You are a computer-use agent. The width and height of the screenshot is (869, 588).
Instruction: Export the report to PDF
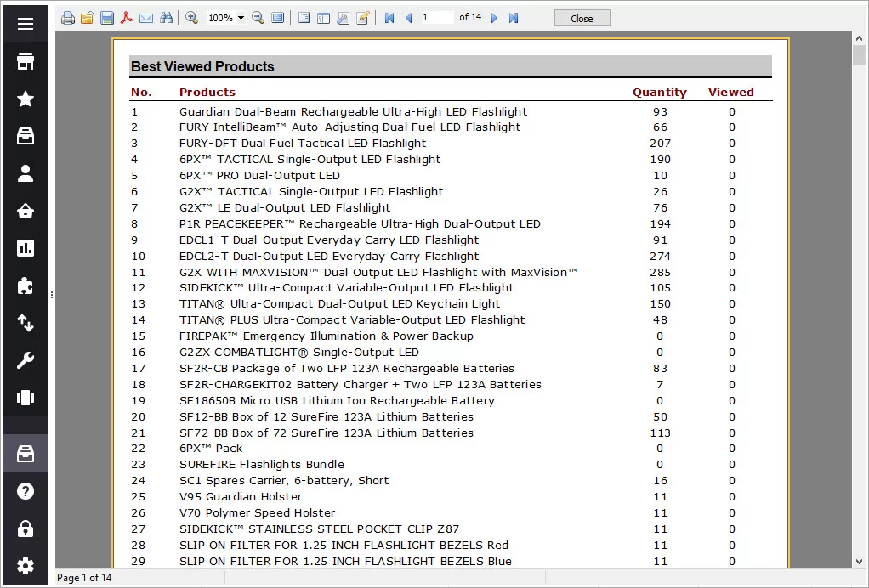pos(127,19)
